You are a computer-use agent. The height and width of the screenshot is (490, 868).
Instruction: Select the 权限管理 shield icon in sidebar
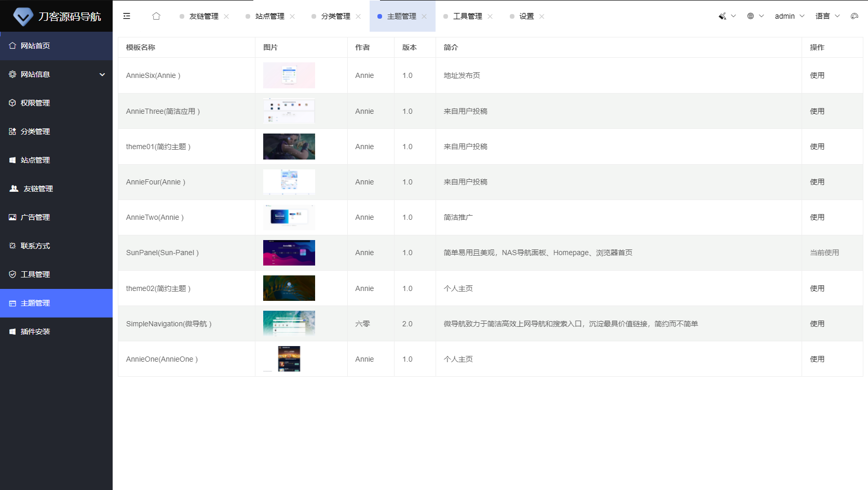click(12, 102)
